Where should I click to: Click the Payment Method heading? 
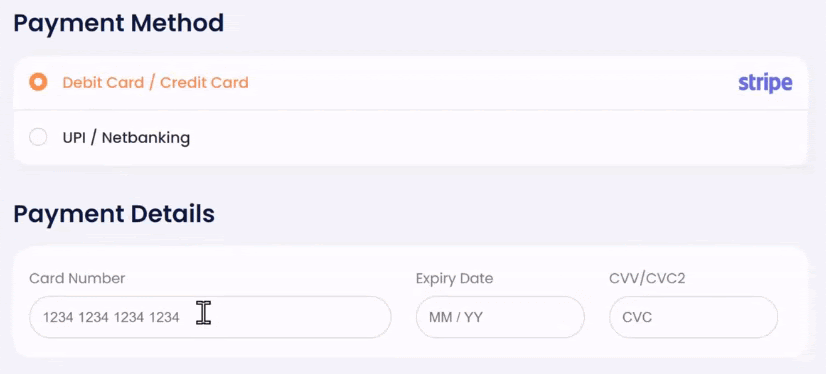(119, 24)
